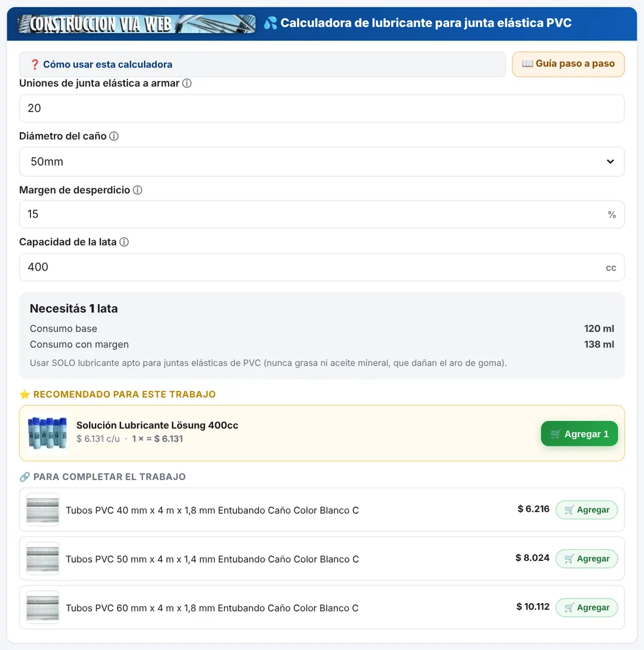Focus the Capacidad de la lata field
This screenshot has width=644, height=650.
click(x=322, y=267)
